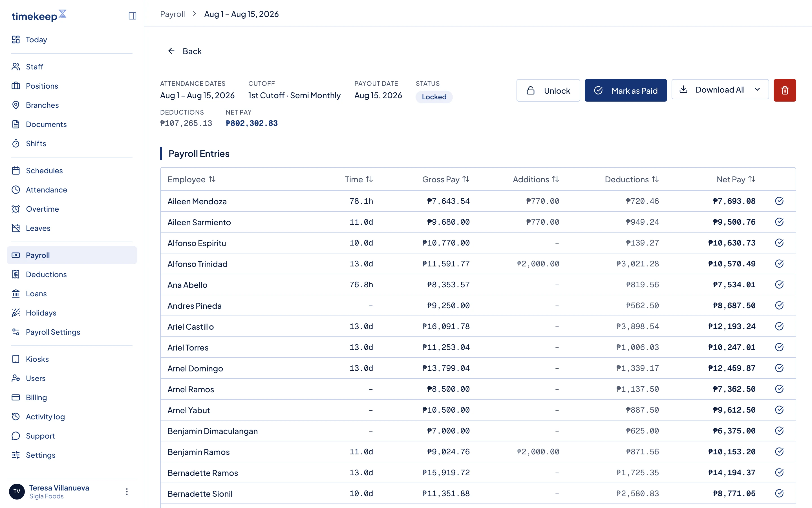Open Payroll Settings in the sidebar
Screen dimensions: 812x508
tap(72, 332)
